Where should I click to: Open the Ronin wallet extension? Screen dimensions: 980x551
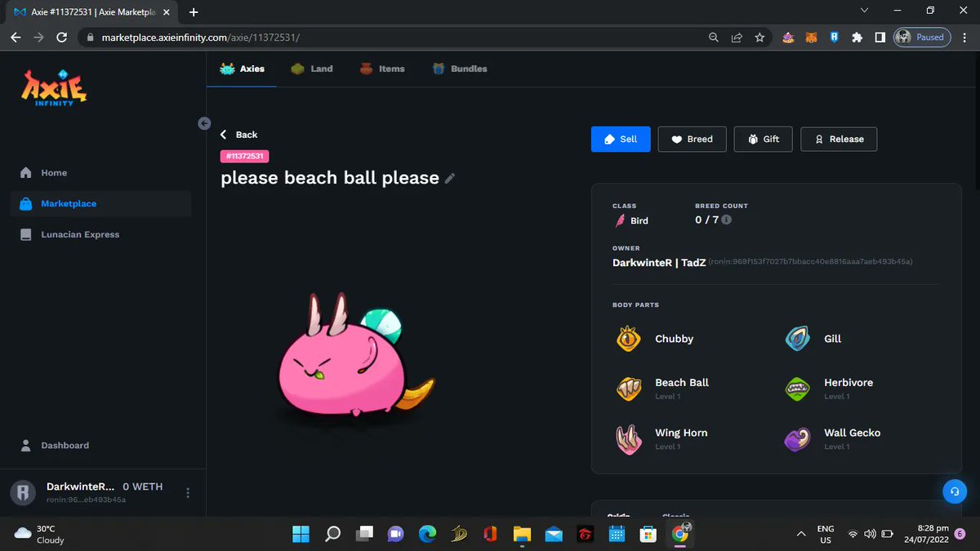click(834, 38)
